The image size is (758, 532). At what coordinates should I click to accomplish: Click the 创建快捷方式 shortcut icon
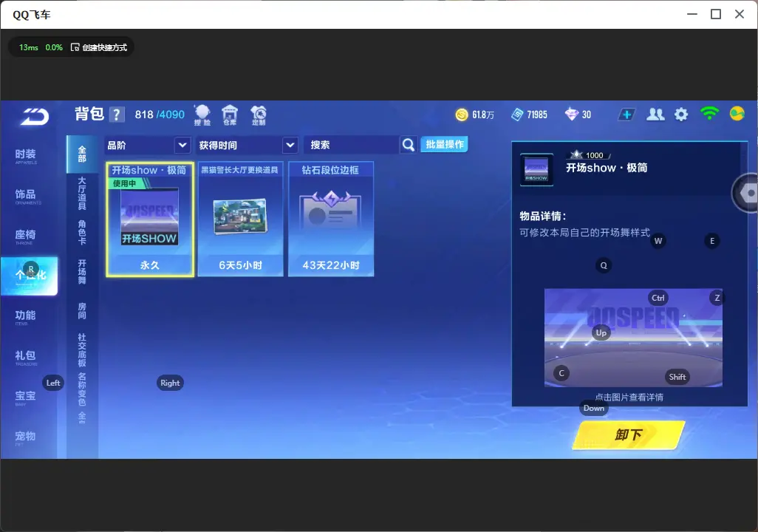point(75,47)
